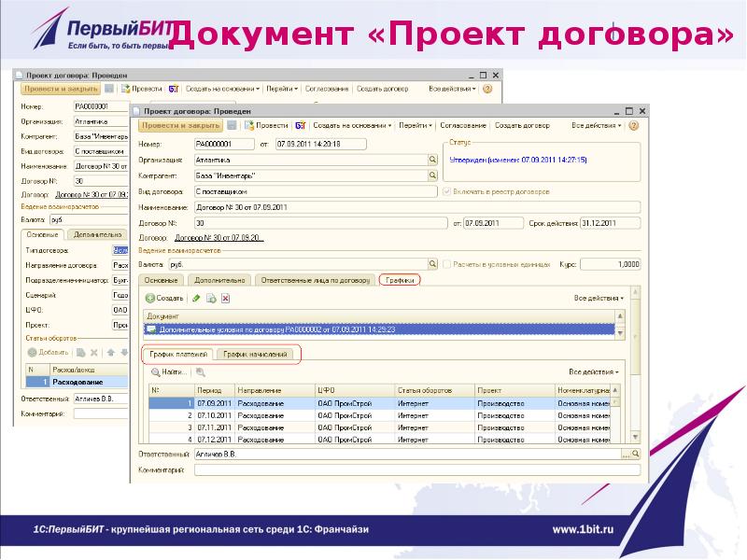Switch to the Ответственные лица по договору tab
The height and width of the screenshot is (560, 747).
coord(316,280)
